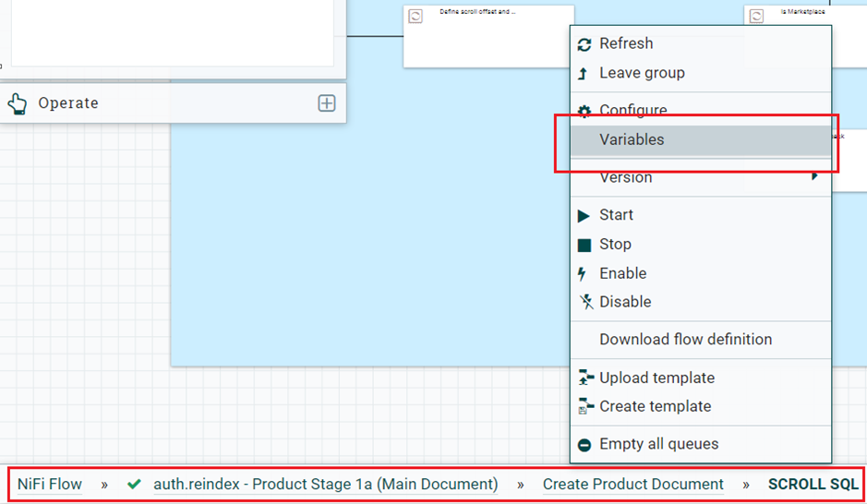Go to Create Product Document breadcrumb

pyautogui.click(x=633, y=485)
